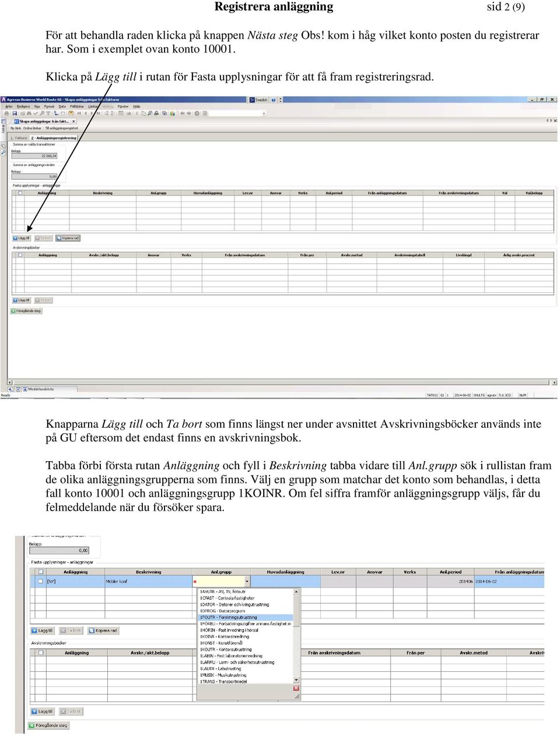Open the Data menu
Viewport: 560px width, 736px height.
[x=62, y=106]
